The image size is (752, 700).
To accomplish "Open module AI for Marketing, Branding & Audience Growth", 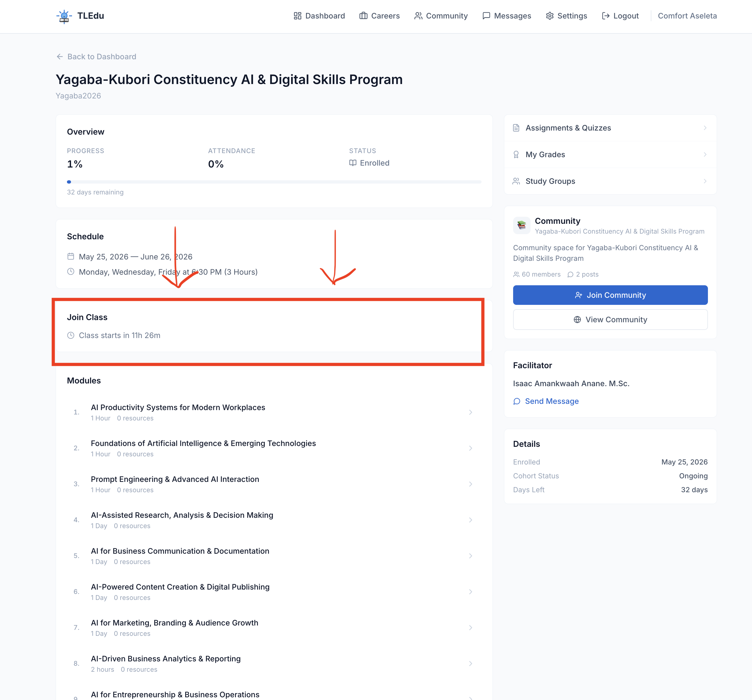I will click(274, 628).
